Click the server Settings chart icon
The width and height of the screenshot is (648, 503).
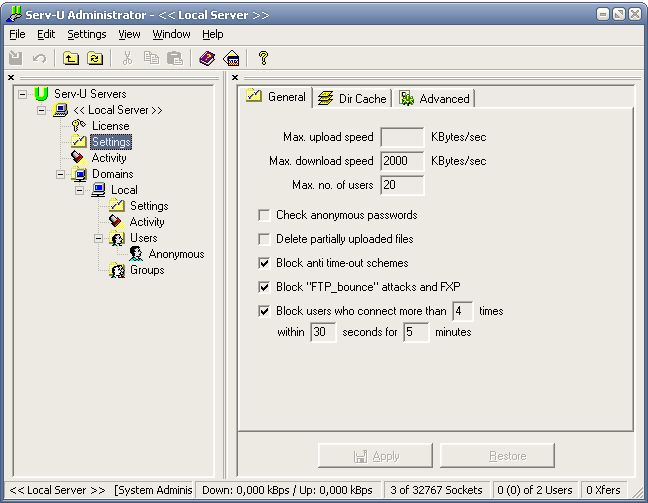point(79,141)
